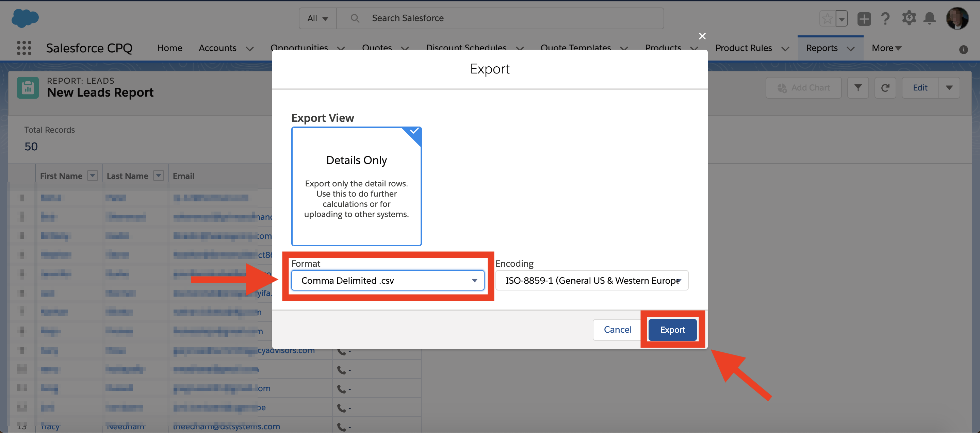Refresh the report with the reload icon
This screenshot has width=980, height=433.
click(885, 87)
